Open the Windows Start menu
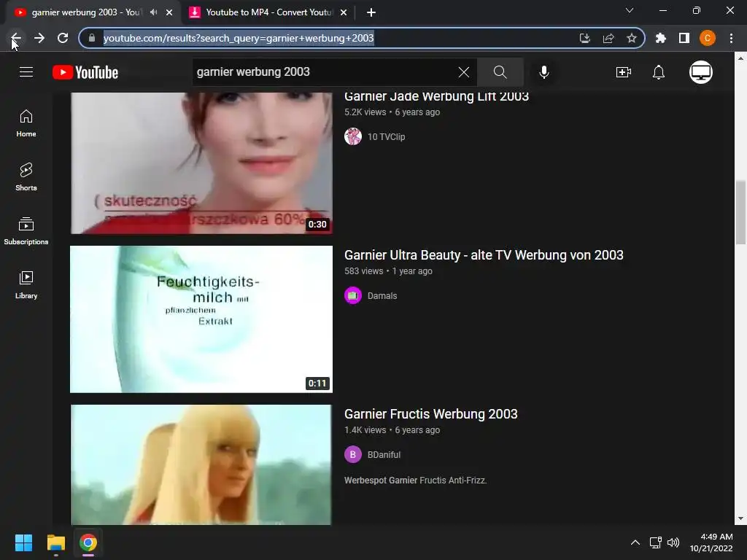 tap(23, 542)
